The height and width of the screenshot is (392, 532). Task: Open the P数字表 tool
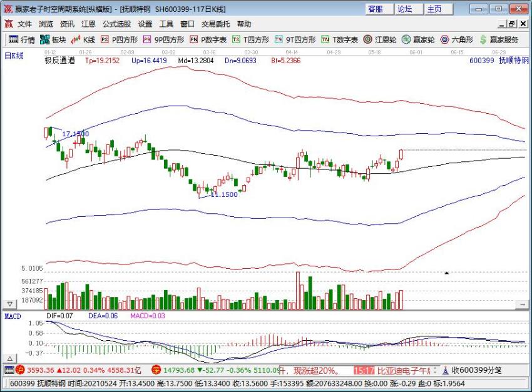point(208,40)
